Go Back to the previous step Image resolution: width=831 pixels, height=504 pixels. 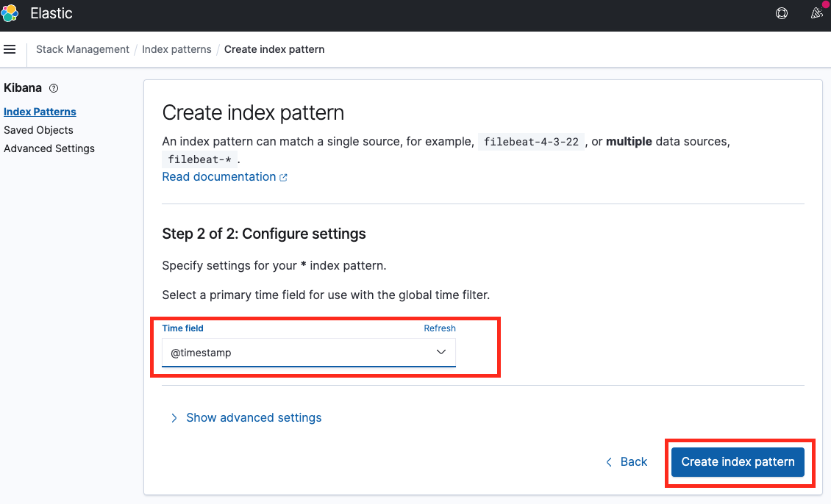tap(627, 461)
